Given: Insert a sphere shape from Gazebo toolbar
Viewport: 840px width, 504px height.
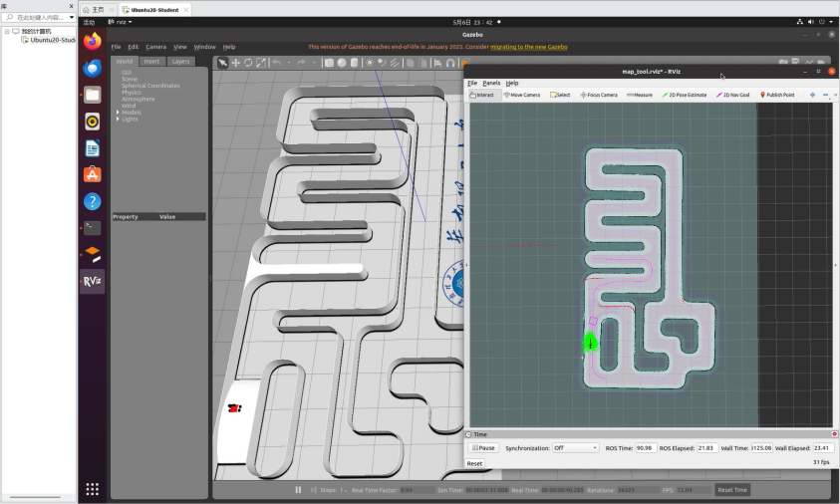Looking at the screenshot, I should pos(342,62).
